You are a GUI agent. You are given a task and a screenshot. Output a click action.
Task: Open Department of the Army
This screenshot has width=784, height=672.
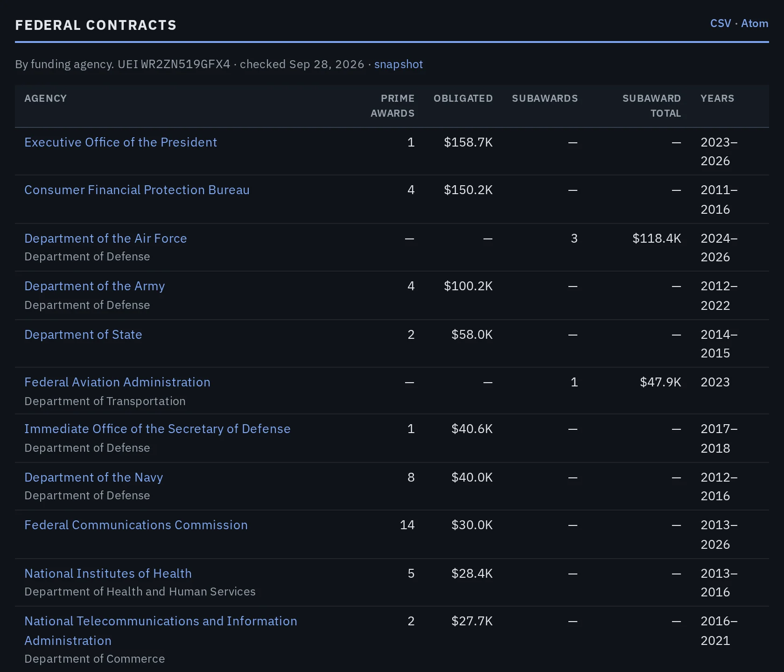tap(95, 286)
